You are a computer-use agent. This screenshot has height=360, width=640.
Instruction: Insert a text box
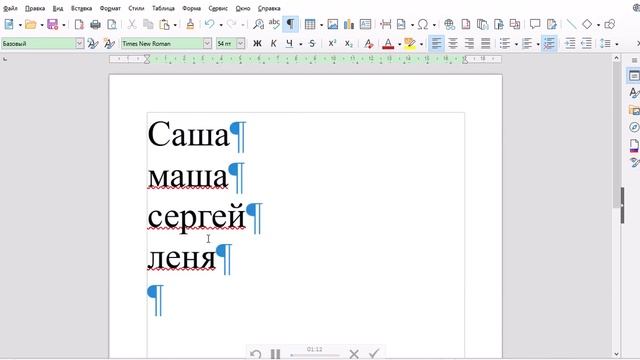(365, 24)
